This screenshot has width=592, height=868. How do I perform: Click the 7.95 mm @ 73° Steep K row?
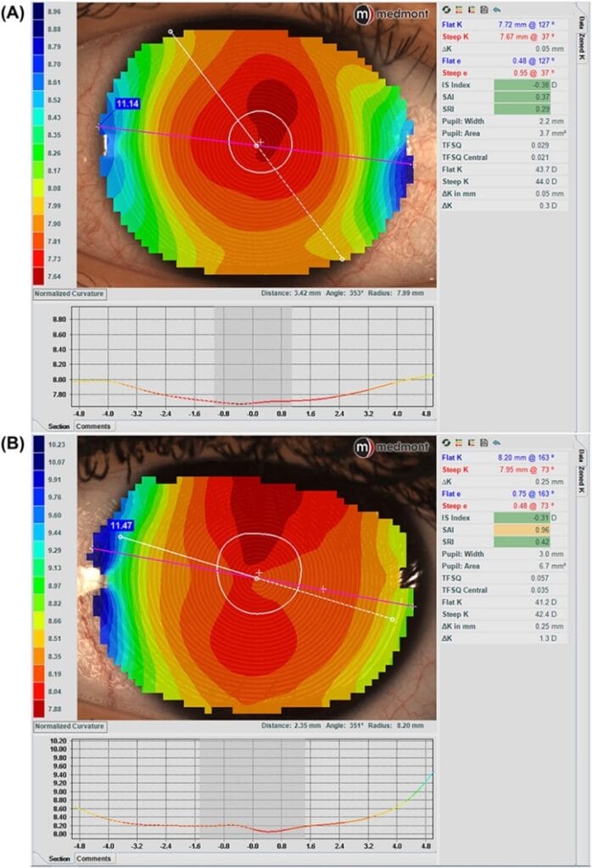[504, 470]
